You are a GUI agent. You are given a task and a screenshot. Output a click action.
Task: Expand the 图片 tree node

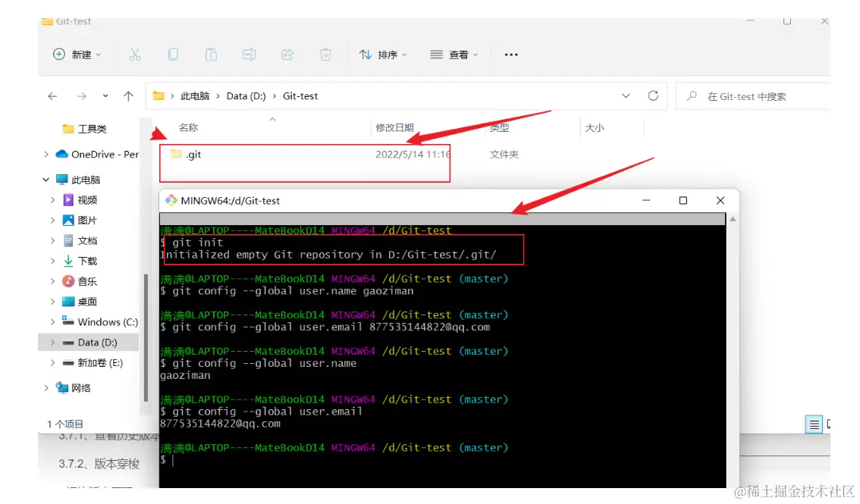click(52, 221)
